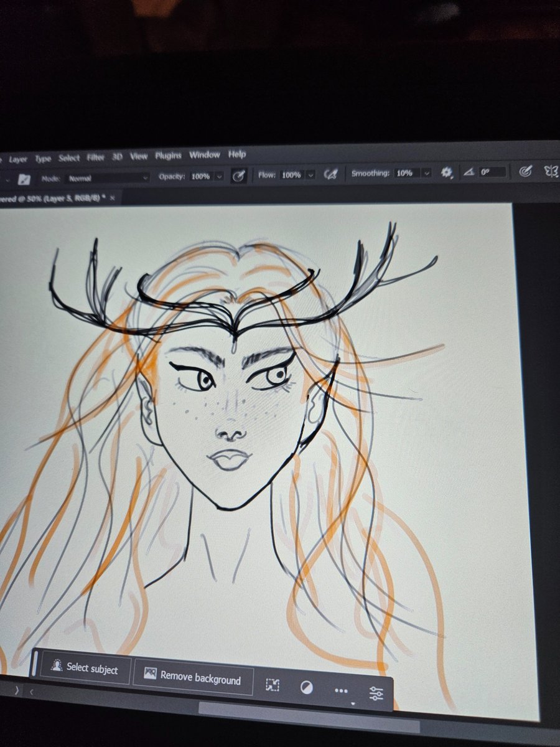
Task: Close the document tab with the x
Action: point(113,197)
